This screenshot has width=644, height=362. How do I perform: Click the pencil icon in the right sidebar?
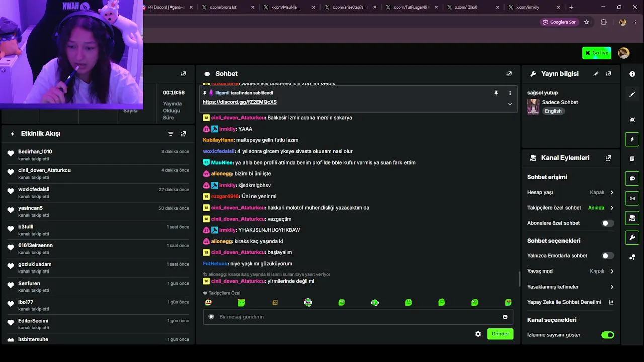pyautogui.click(x=632, y=94)
